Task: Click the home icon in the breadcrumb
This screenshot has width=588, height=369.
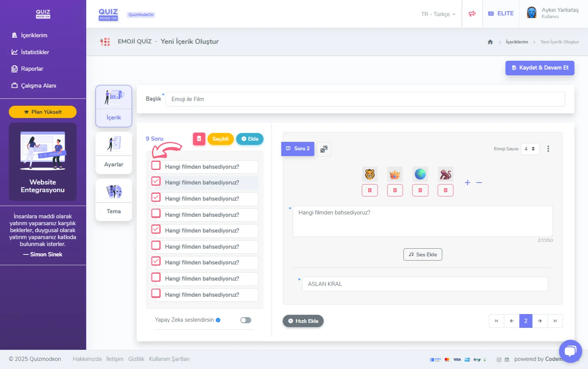Action: pos(490,42)
